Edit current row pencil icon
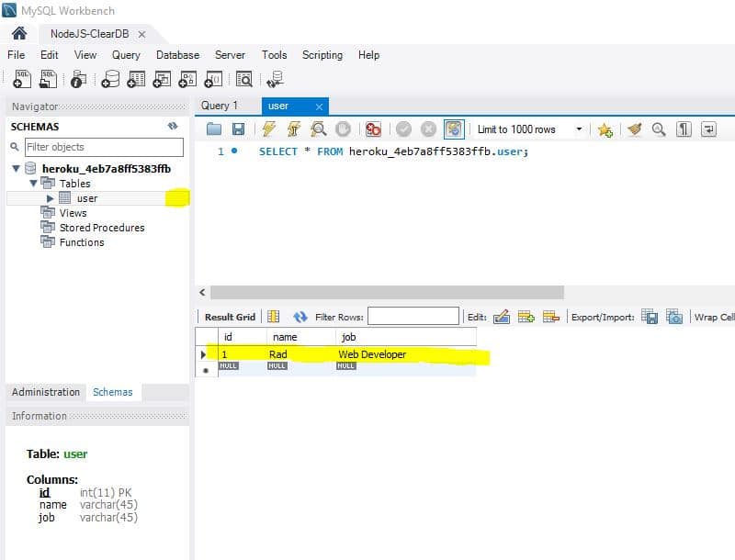Screen dimensions: 735x560 point(502,317)
